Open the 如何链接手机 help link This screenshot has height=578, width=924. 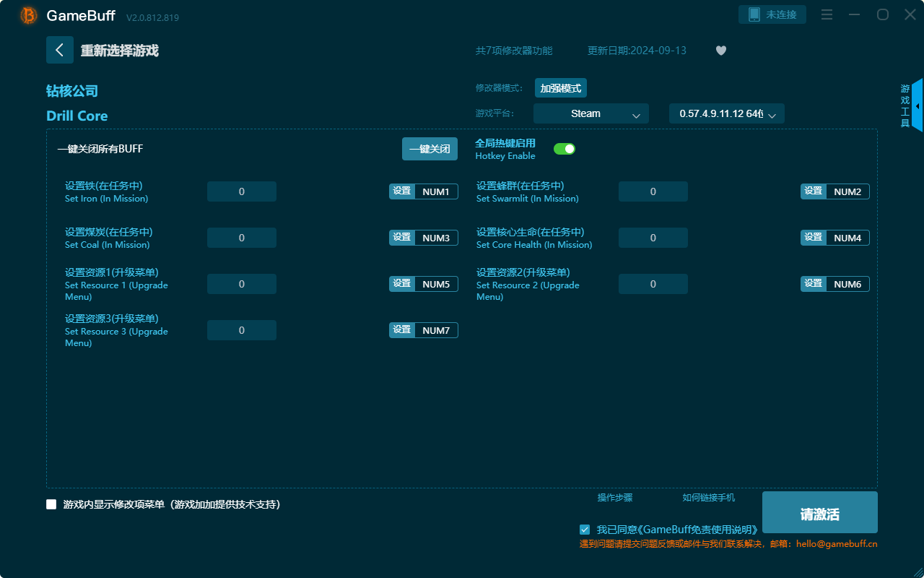tap(708, 498)
